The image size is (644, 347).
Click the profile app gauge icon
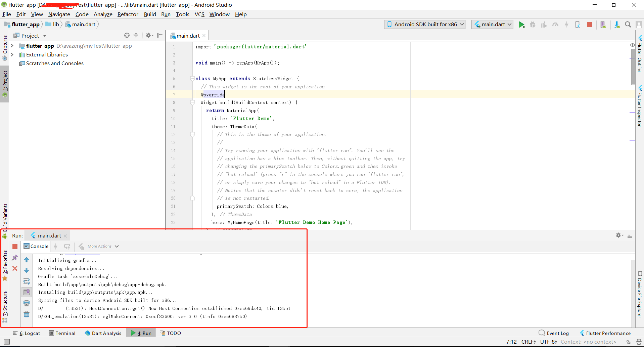[x=555, y=25]
